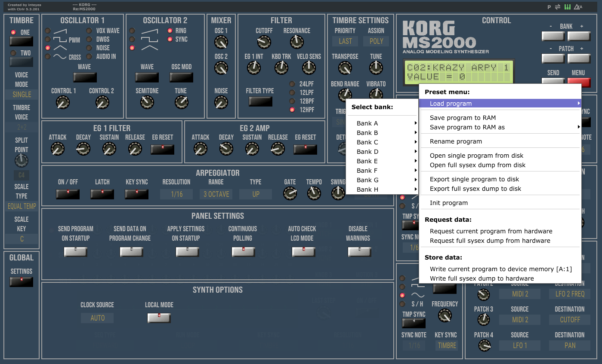Toggle the SEND PROGRAM ON STARTUP switch

coord(76,252)
